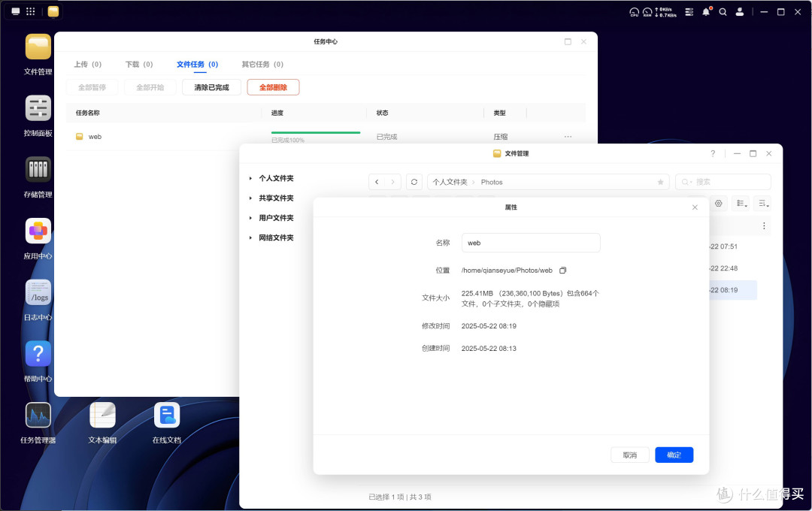Open the App Center (应用中心) icon
812x511 pixels.
[x=38, y=231]
